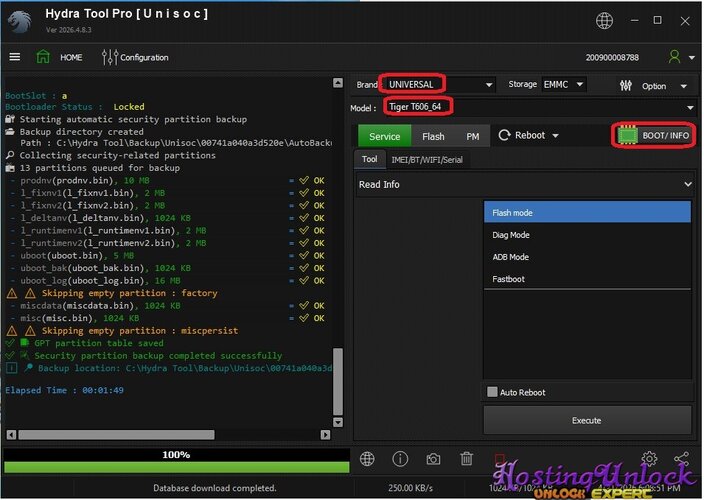Select the IMEI/BT/WIFI/Serial subtab
Image resolution: width=704 pixels, height=500 pixels.
(x=427, y=160)
